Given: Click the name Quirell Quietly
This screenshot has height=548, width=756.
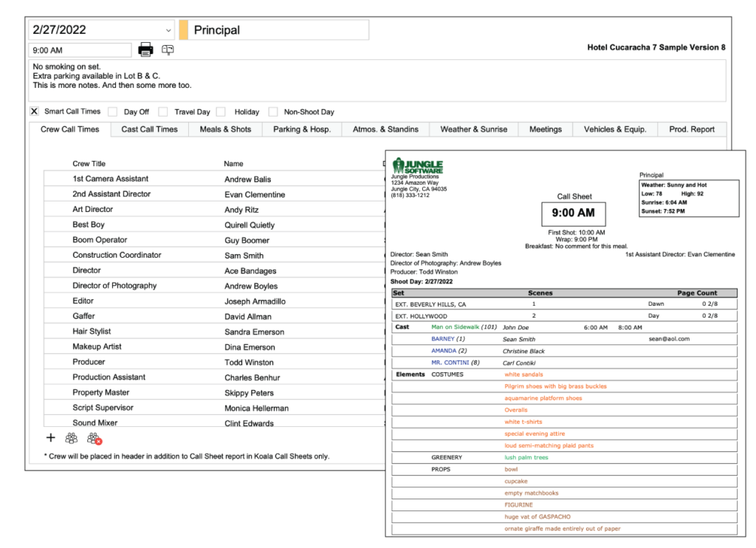Looking at the screenshot, I should [x=250, y=225].
